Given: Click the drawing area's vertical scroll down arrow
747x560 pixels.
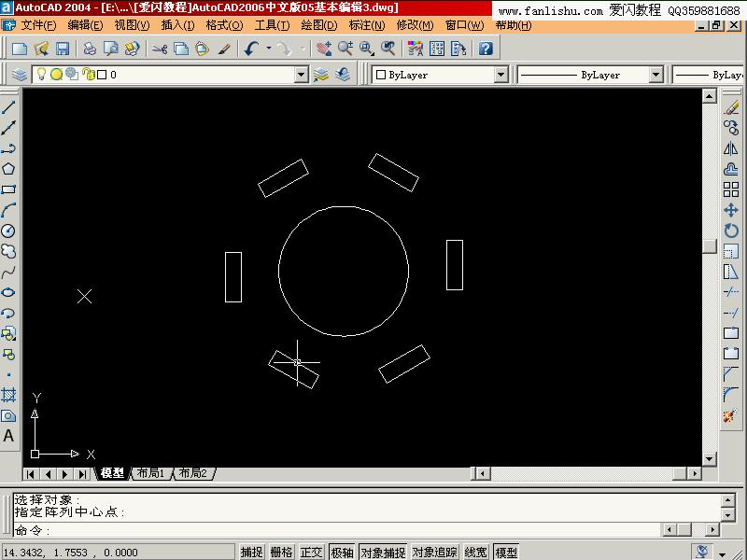Looking at the screenshot, I should tap(710, 459).
